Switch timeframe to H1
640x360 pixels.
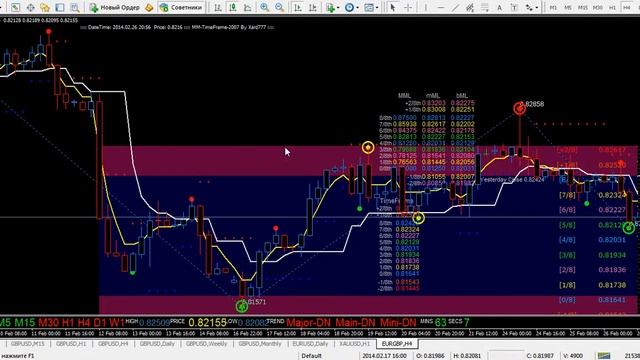click(x=612, y=7)
